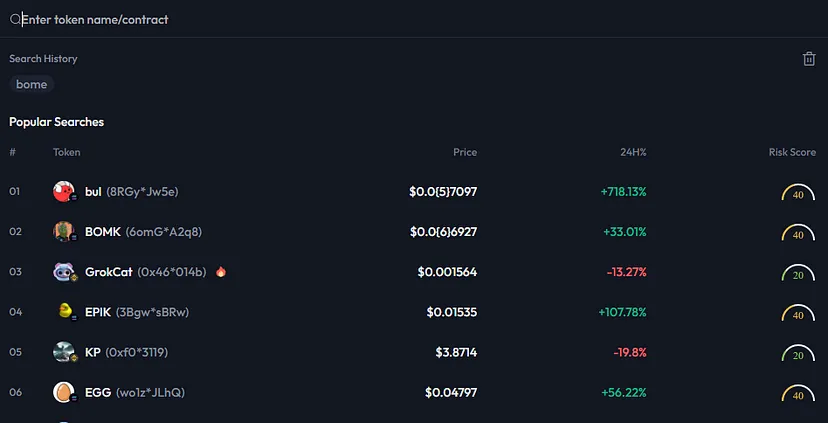This screenshot has height=423, width=828.
Task: Click the GrokCat token avatar icon
Action: click(x=64, y=272)
